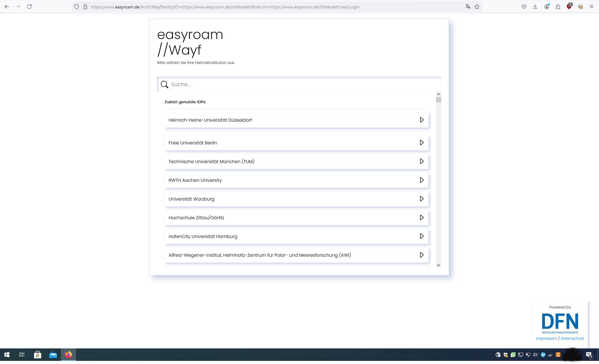The height and width of the screenshot is (364, 599).
Task: Focus the Suche search field
Action: pos(299,84)
